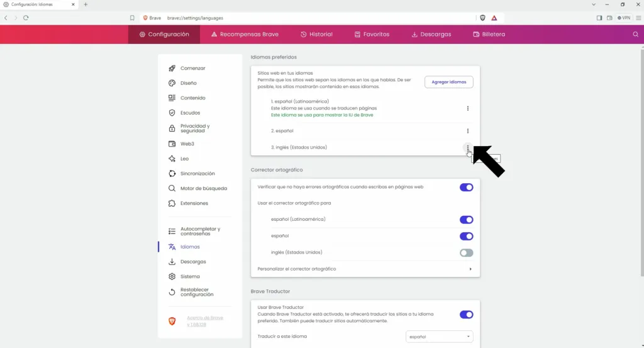Screen dimensions: 644x348
Task: Select the Sistema gear icon
Action: [172, 276]
